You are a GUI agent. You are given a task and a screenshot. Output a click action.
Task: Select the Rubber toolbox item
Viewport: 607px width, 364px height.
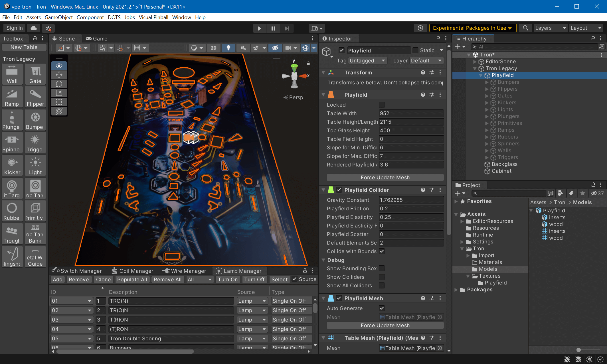click(12, 211)
